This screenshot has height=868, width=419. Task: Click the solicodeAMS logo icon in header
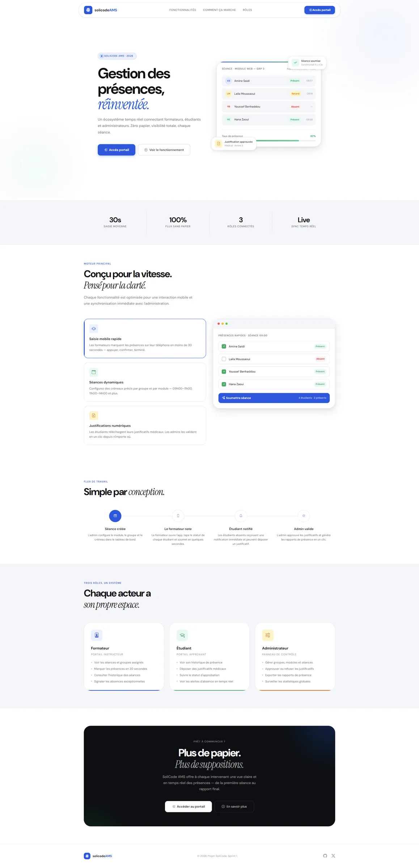click(88, 10)
